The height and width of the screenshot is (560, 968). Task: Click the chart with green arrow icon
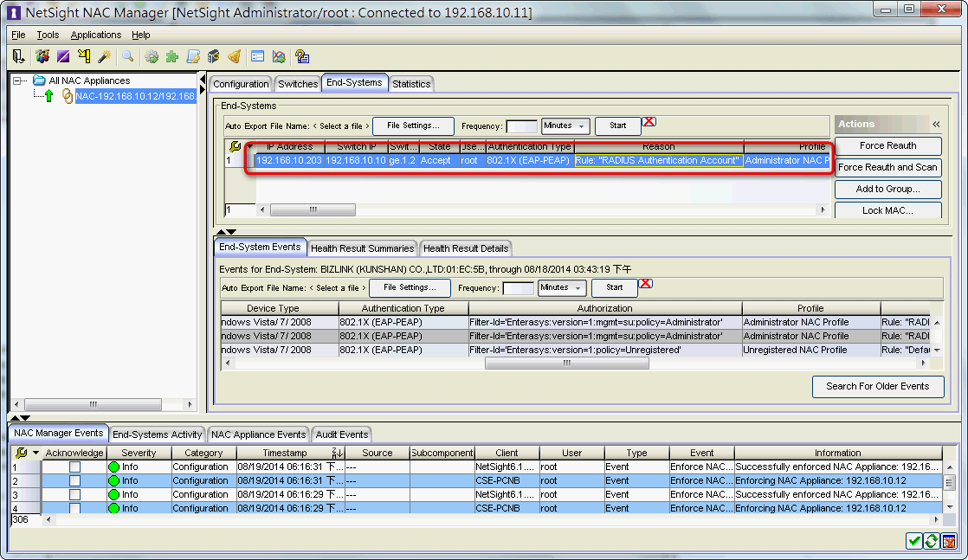279,57
